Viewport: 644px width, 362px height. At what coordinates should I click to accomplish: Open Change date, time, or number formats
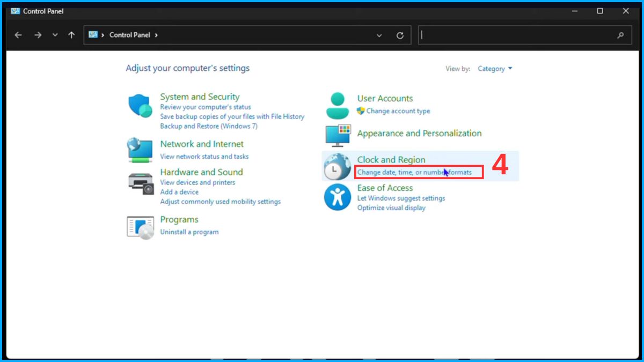(414, 172)
